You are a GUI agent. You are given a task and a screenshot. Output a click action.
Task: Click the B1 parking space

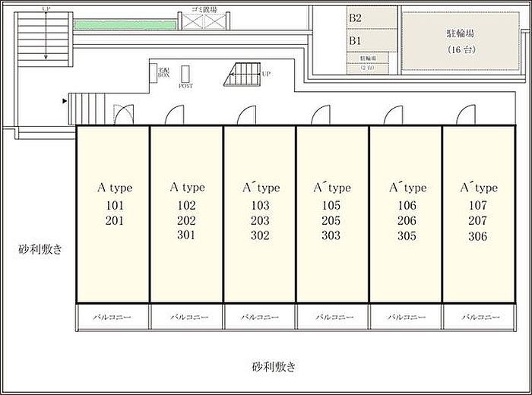[x=372, y=40]
